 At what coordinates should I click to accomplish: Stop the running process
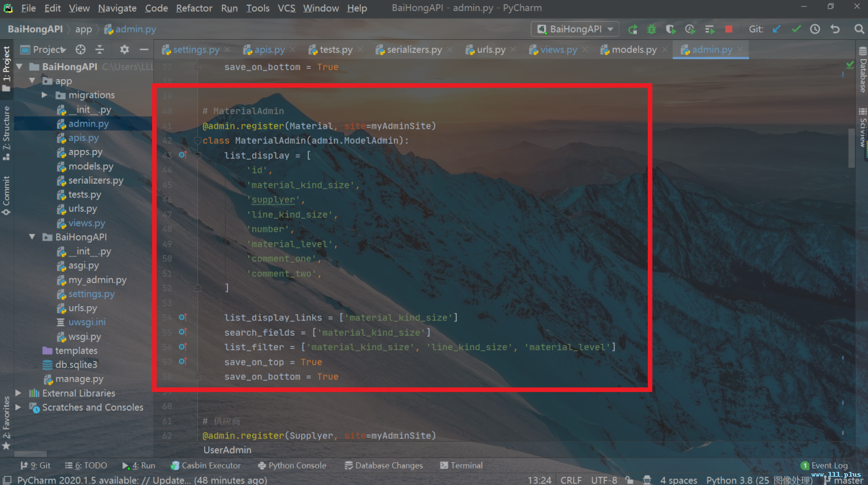point(729,29)
